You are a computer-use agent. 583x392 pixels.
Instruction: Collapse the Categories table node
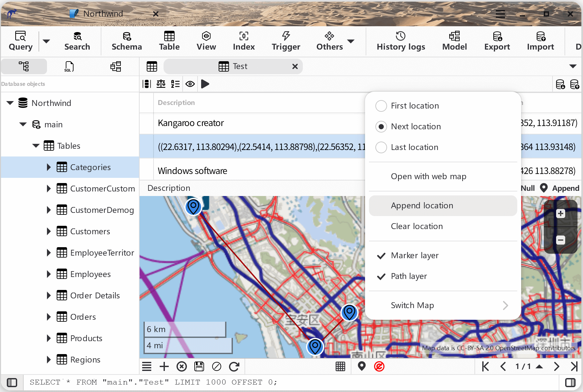click(x=49, y=167)
